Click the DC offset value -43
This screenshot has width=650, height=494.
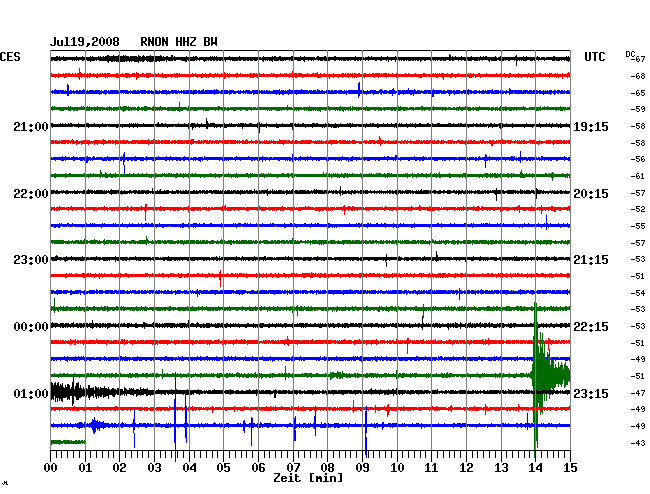(x=638, y=443)
